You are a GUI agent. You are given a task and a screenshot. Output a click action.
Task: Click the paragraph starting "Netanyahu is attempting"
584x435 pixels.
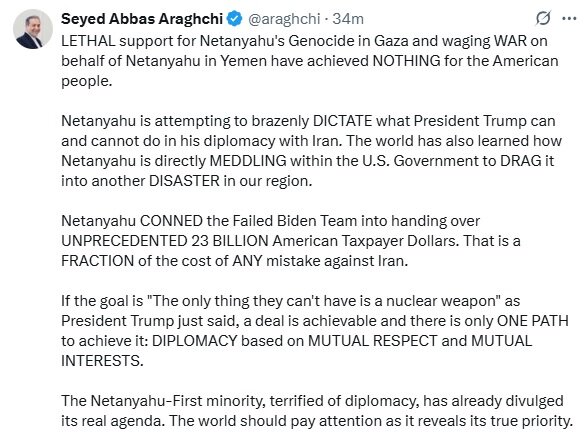pyautogui.click(x=311, y=151)
